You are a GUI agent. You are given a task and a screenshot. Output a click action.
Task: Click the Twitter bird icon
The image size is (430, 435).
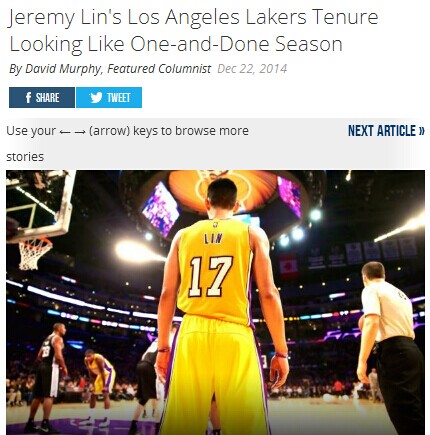(x=96, y=98)
